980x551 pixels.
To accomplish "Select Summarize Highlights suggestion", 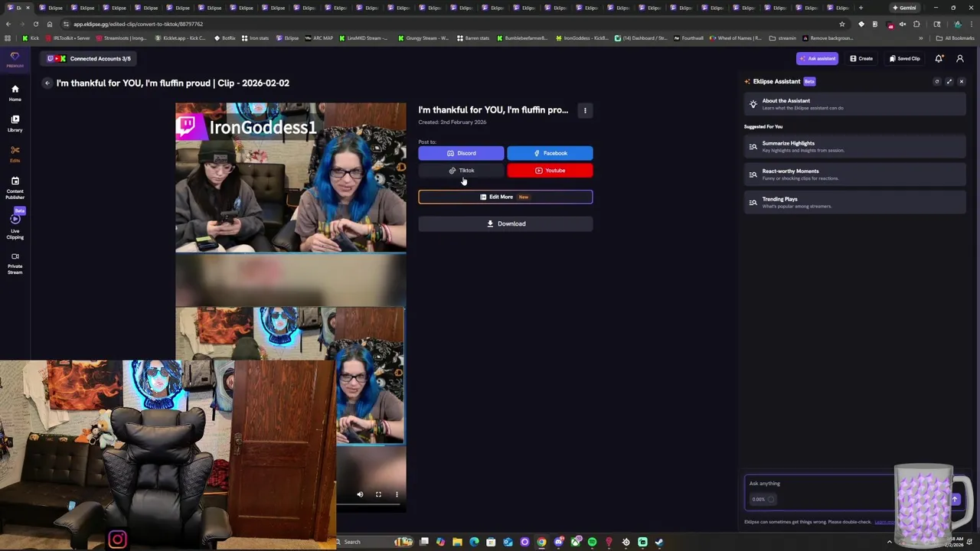I will pos(854,146).
